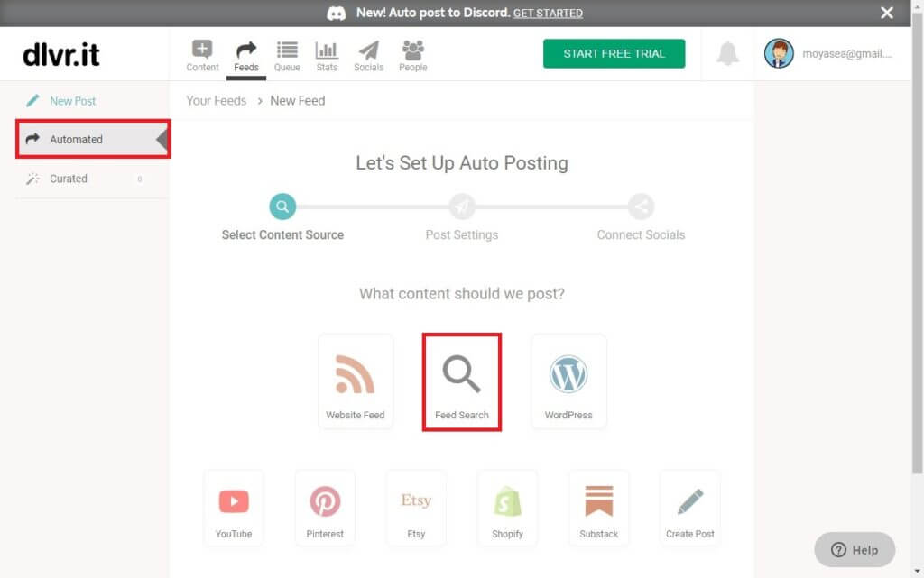The height and width of the screenshot is (578, 924).
Task: Click the START FREE TRIAL button
Action: point(614,54)
